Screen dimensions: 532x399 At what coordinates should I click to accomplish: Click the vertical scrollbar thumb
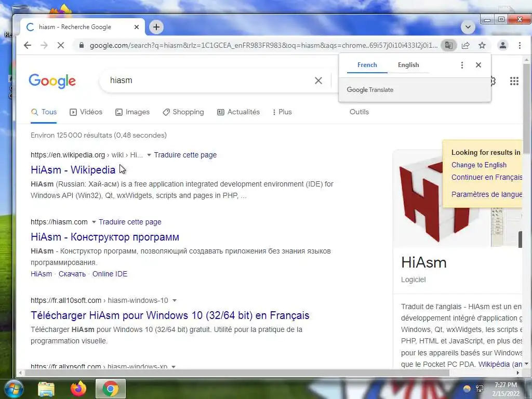pyautogui.click(x=526, y=109)
